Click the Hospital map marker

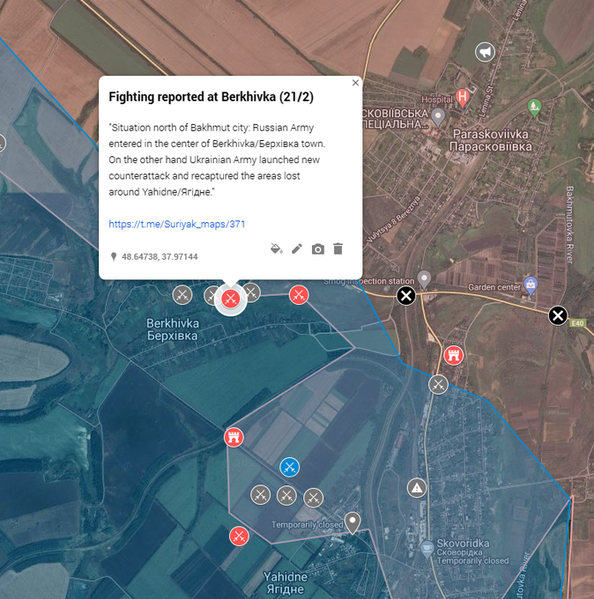tap(463, 97)
